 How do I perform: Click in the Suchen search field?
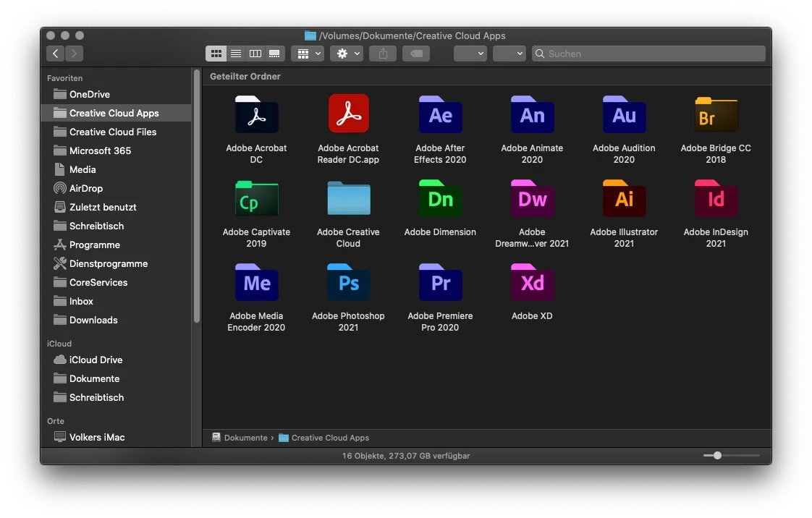[648, 54]
